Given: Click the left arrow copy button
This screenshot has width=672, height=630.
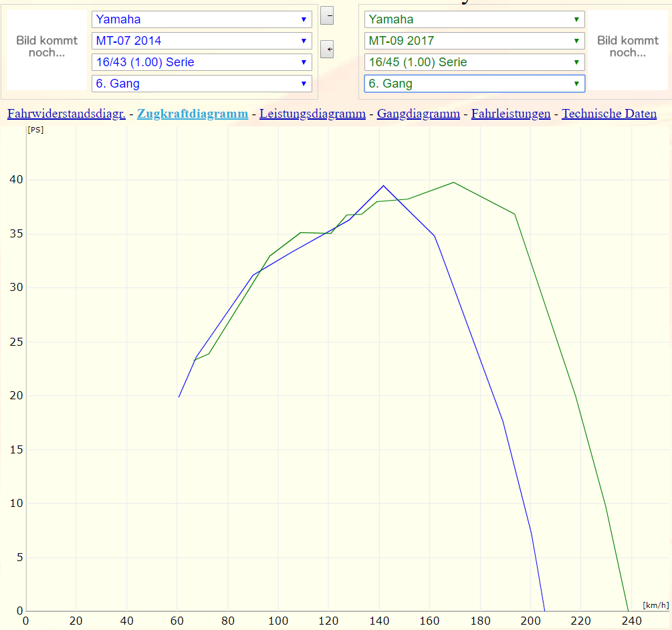Looking at the screenshot, I should pyautogui.click(x=327, y=49).
